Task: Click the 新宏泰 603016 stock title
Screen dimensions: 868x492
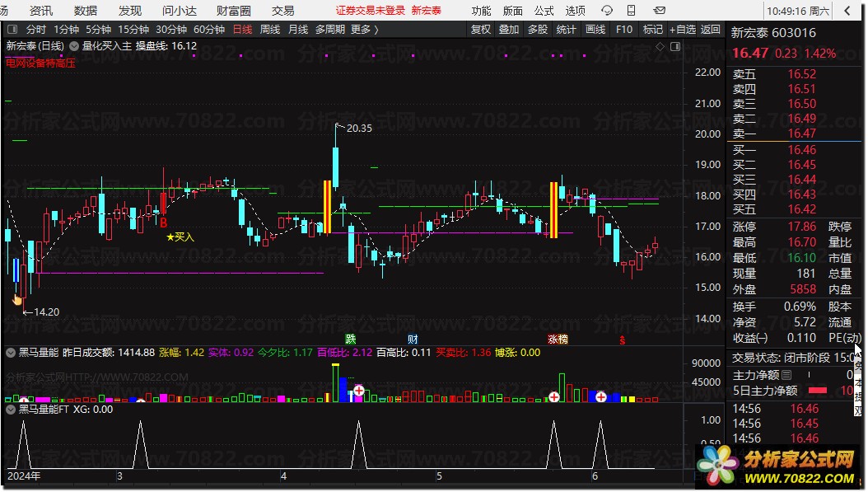Action: tap(773, 33)
